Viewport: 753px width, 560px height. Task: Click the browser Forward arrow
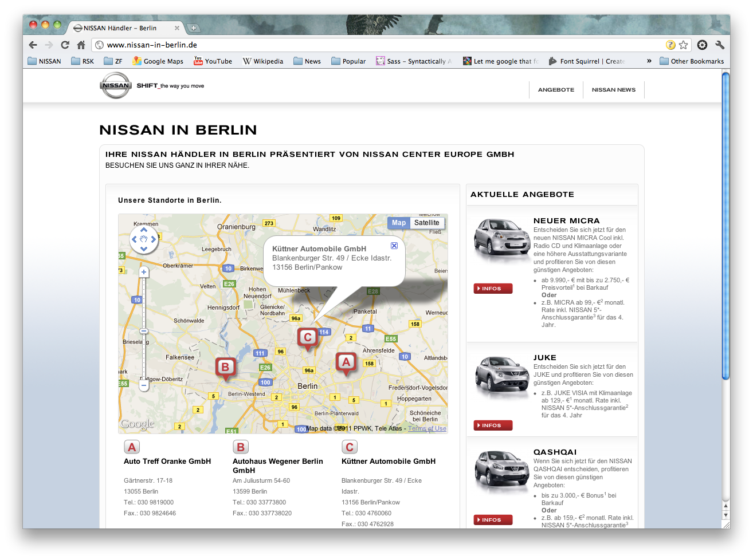click(x=49, y=45)
